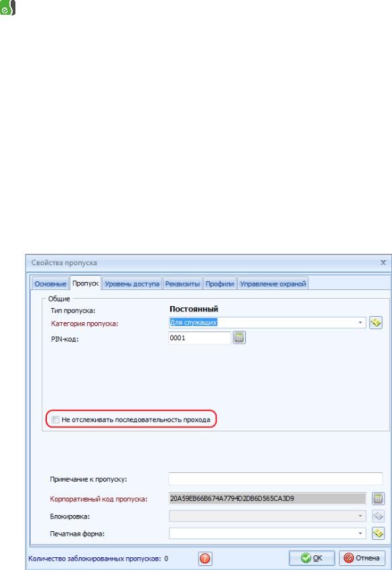Click the 'Категория пропуска:' label

(84, 324)
